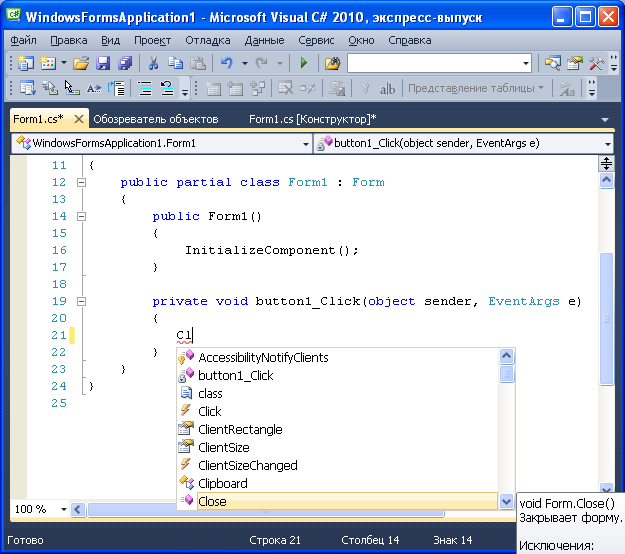Open the Данные menu

point(264,40)
